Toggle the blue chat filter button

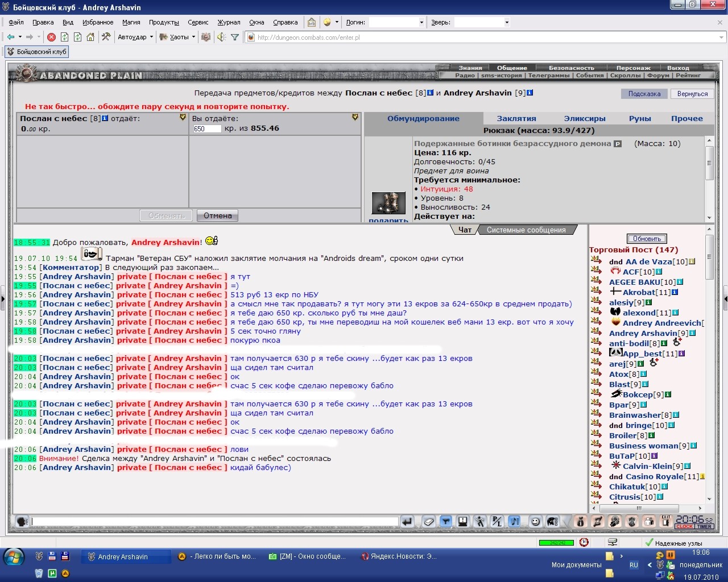[x=446, y=521]
